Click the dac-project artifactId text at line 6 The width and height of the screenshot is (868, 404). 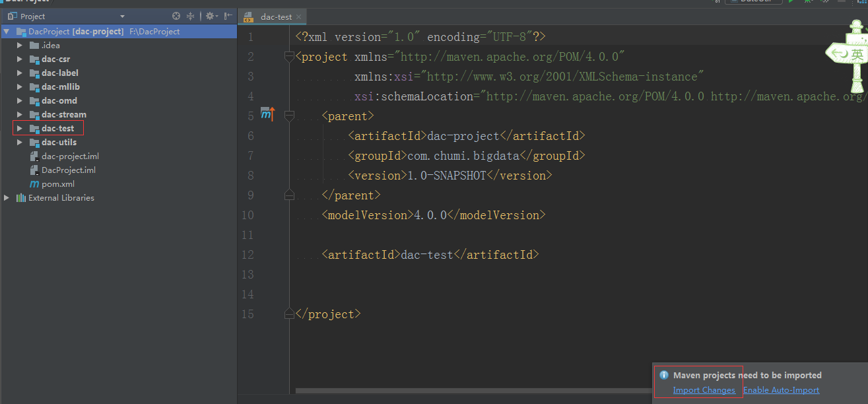[463, 136]
